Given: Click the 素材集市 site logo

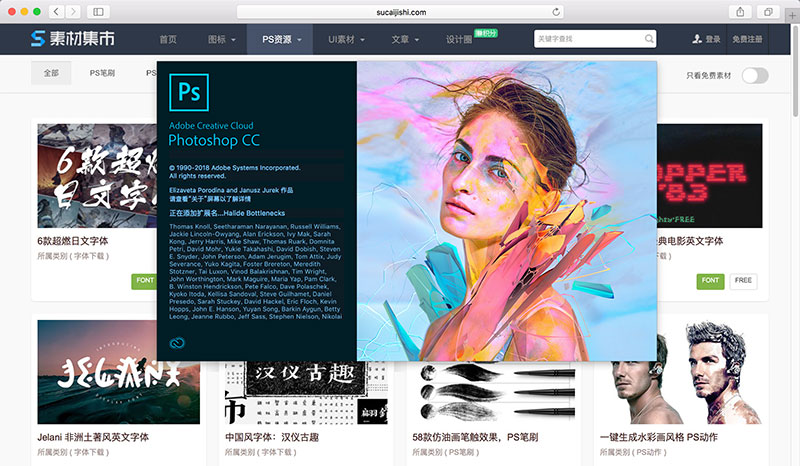Looking at the screenshot, I should 73,39.
